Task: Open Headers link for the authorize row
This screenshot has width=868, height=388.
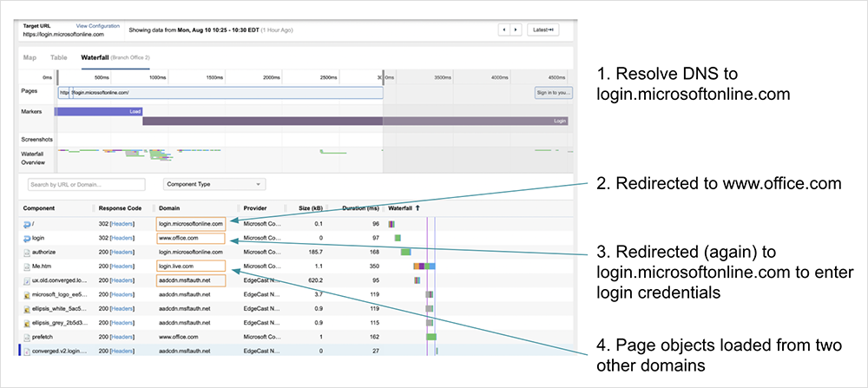Action: [x=122, y=252]
